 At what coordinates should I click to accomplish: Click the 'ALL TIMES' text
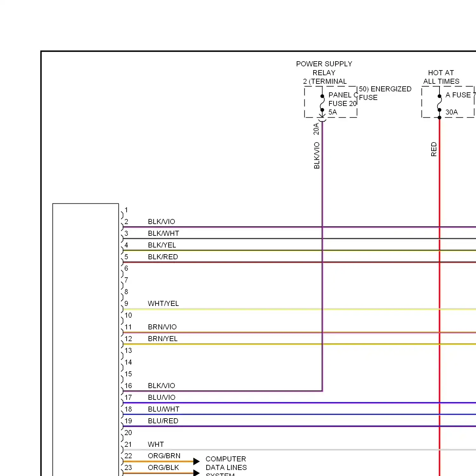coord(441,81)
